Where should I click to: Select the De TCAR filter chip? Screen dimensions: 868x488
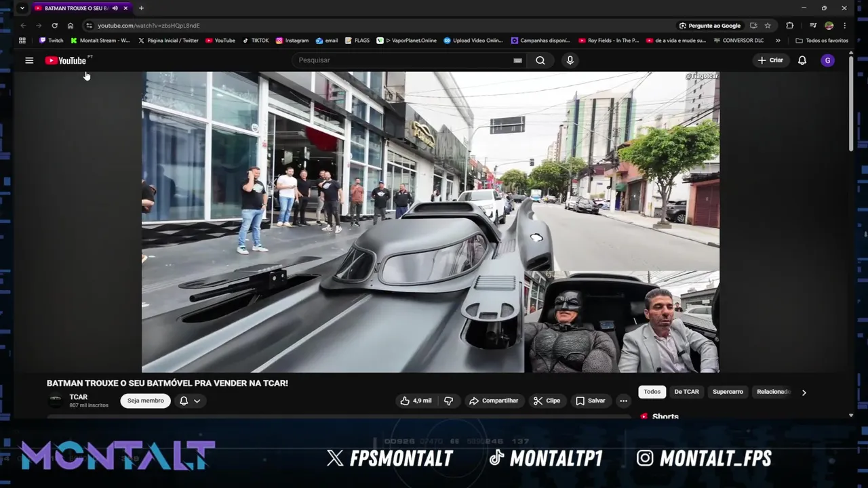pos(686,392)
